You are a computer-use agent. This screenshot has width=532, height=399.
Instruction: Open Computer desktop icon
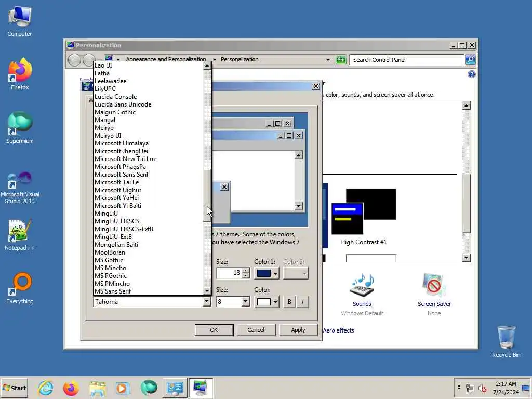click(x=20, y=21)
